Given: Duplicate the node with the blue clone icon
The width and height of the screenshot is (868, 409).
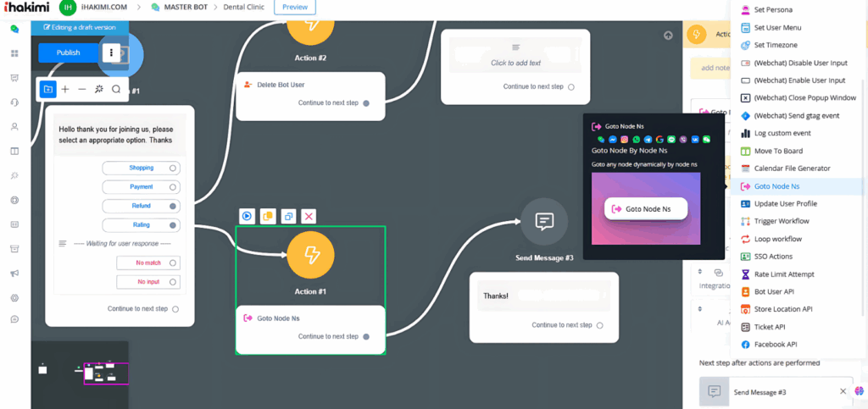Looking at the screenshot, I should [288, 216].
